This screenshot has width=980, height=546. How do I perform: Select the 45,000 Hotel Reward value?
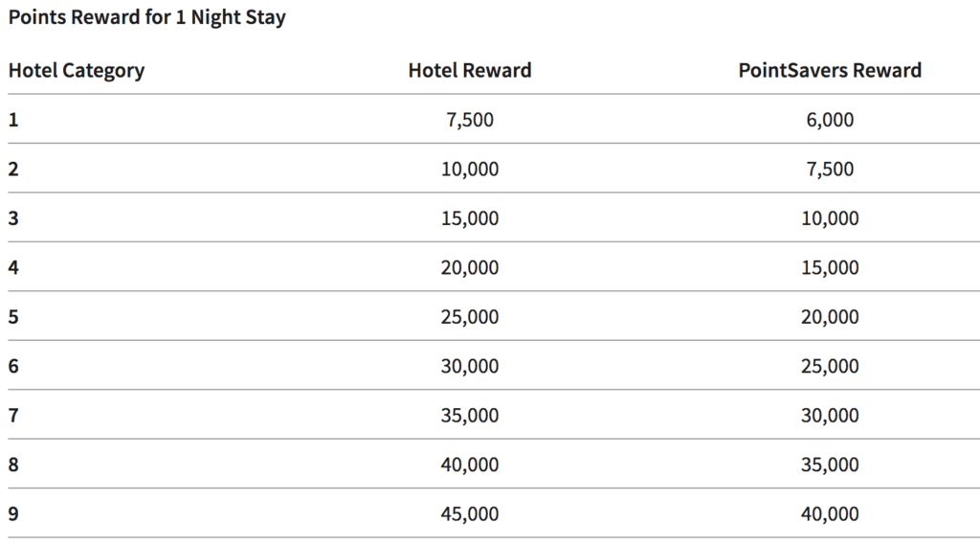[470, 514]
